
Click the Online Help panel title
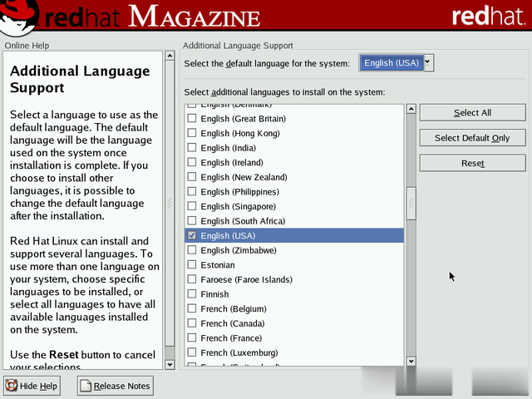point(27,46)
